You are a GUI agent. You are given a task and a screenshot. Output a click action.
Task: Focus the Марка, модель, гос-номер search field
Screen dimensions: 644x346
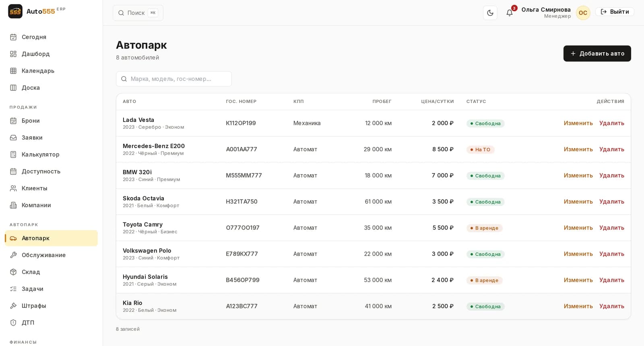(x=174, y=79)
